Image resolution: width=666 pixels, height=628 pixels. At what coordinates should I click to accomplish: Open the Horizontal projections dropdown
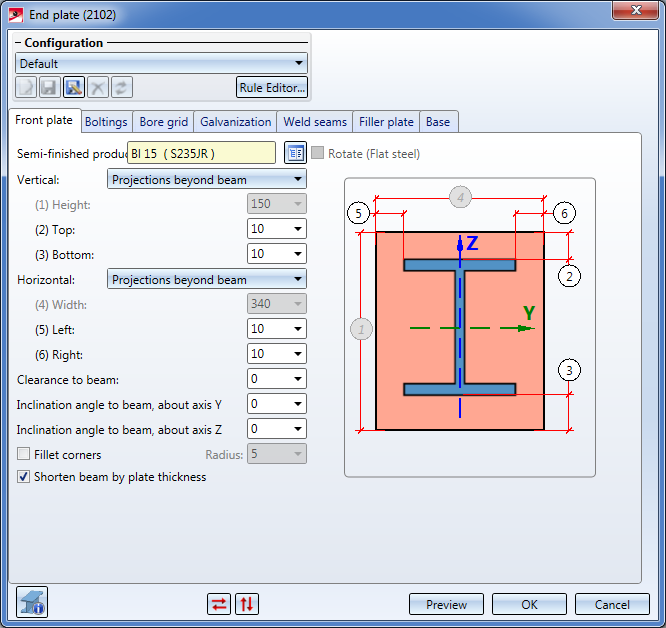coord(207,279)
